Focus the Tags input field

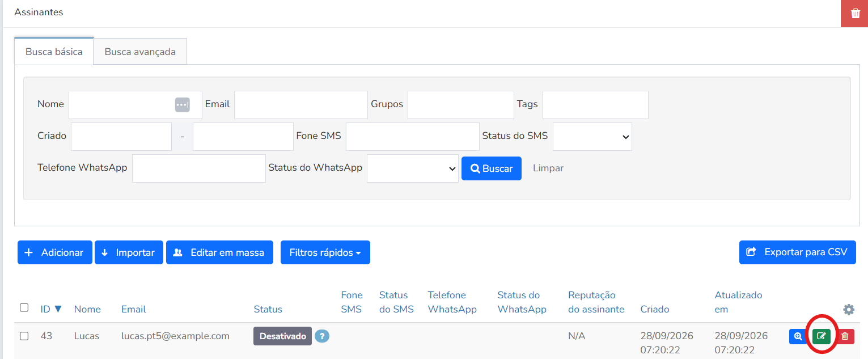595,105
